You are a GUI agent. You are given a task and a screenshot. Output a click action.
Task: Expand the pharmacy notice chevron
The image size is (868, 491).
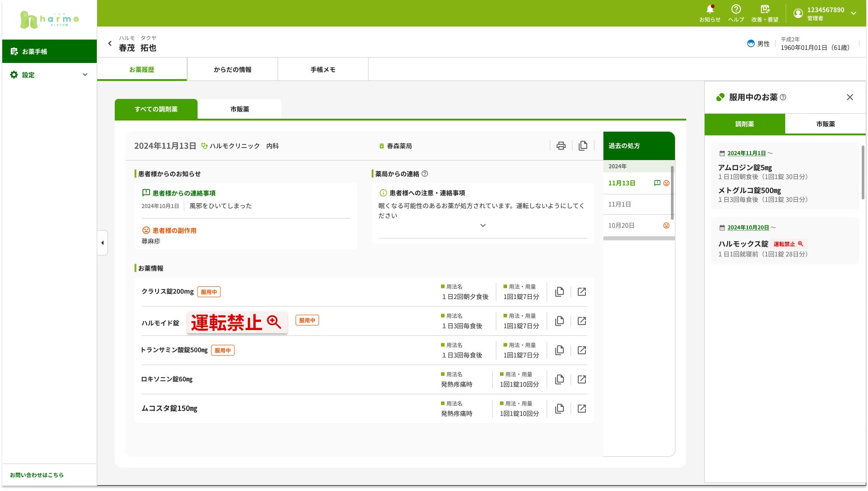[482, 225]
